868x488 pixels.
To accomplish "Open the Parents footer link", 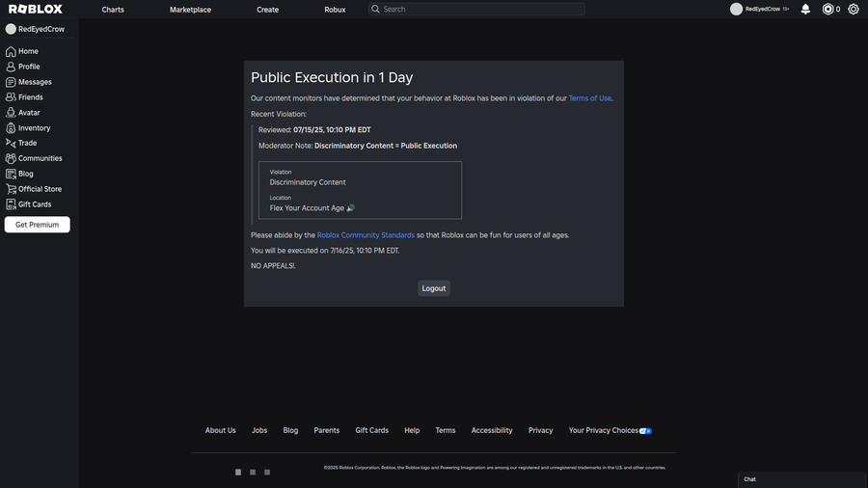I will [x=327, y=430].
